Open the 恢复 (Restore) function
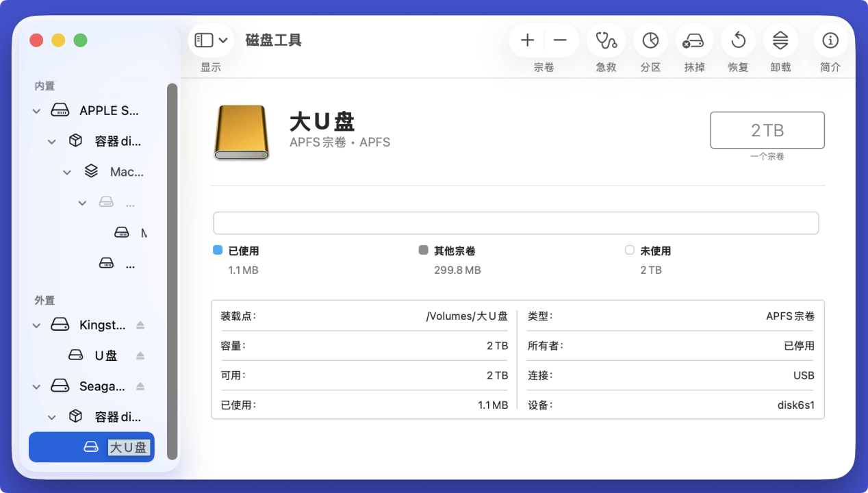Screen dimensions: 868x493 point(737,40)
